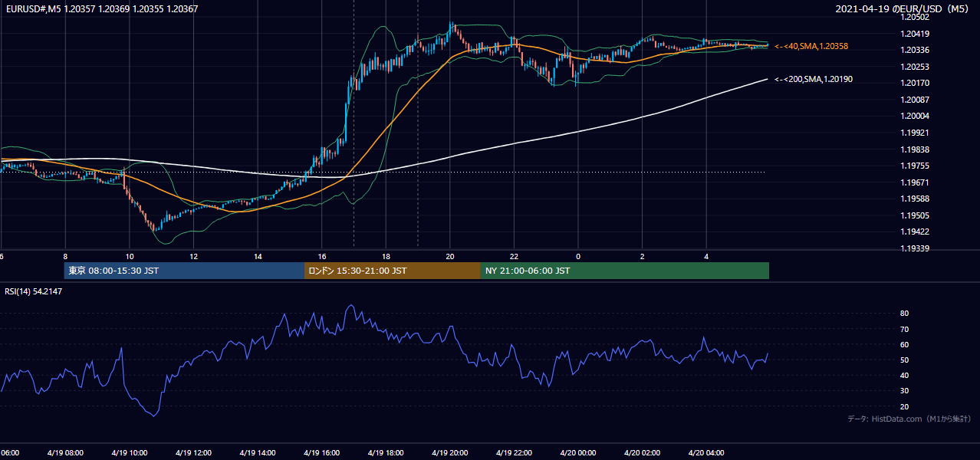Click the NY 21:00-06:00 JST session bar

point(625,271)
